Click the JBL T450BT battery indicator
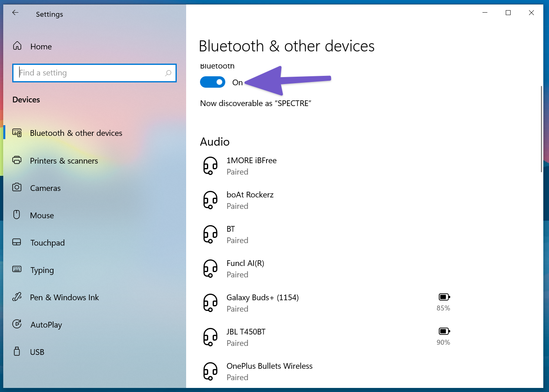549x392 pixels. point(444,331)
